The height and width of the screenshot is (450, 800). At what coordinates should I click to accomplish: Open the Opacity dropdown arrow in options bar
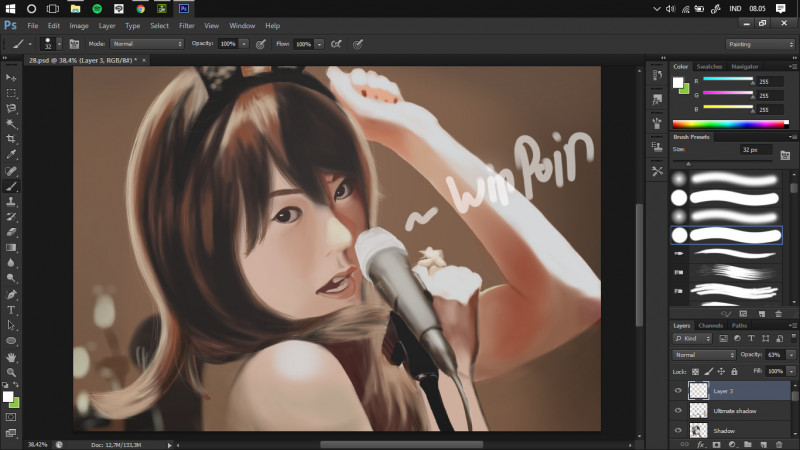point(244,44)
